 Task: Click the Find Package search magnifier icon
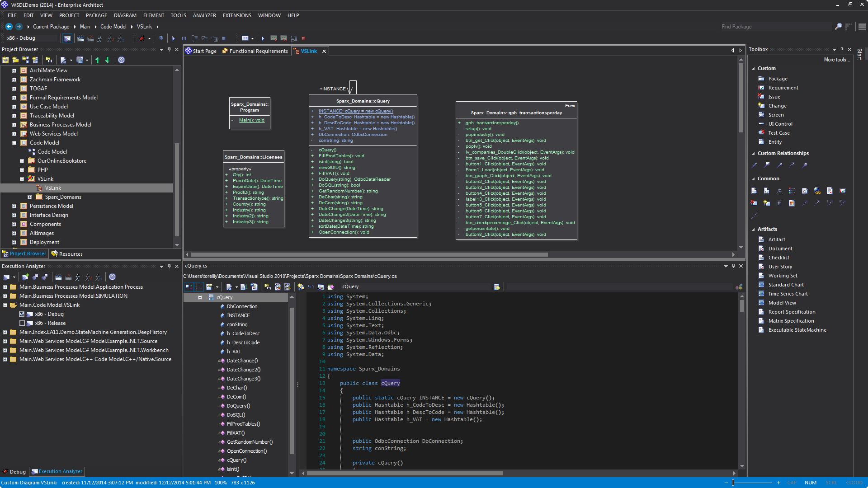(838, 27)
